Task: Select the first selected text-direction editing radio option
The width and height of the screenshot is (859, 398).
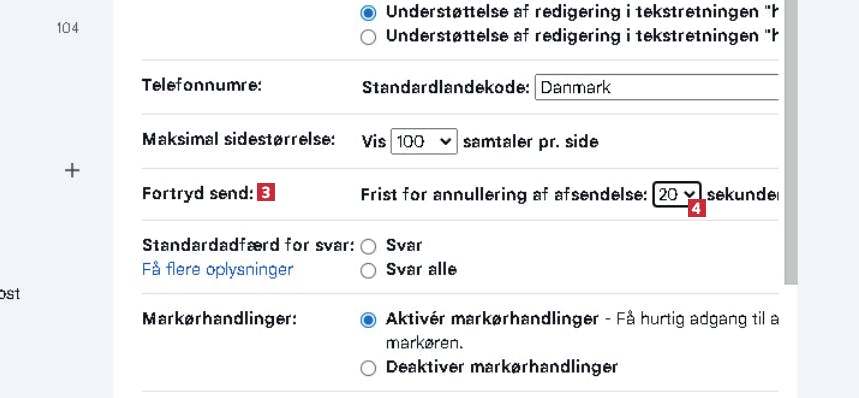Action: (368, 13)
